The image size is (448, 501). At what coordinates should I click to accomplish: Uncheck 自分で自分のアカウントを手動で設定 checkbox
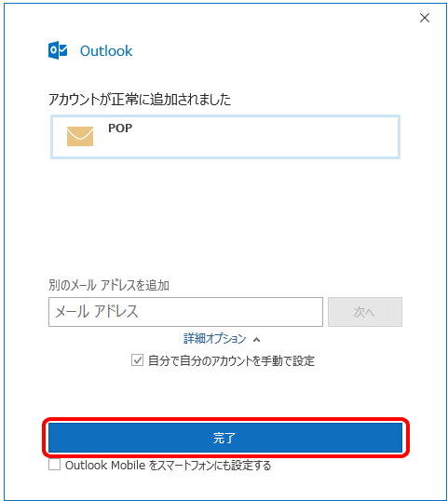coord(138,360)
